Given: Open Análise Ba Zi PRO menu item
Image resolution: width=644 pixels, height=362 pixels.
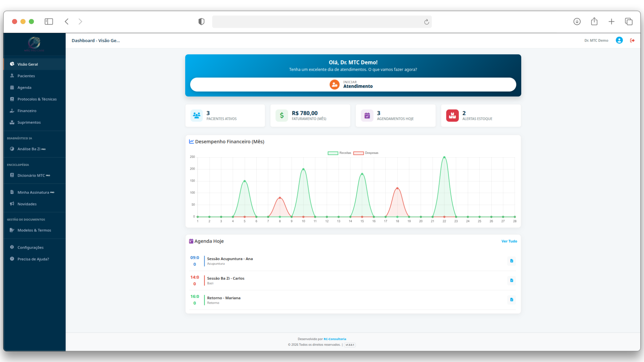Looking at the screenshot, I should (x=29, y=149).
